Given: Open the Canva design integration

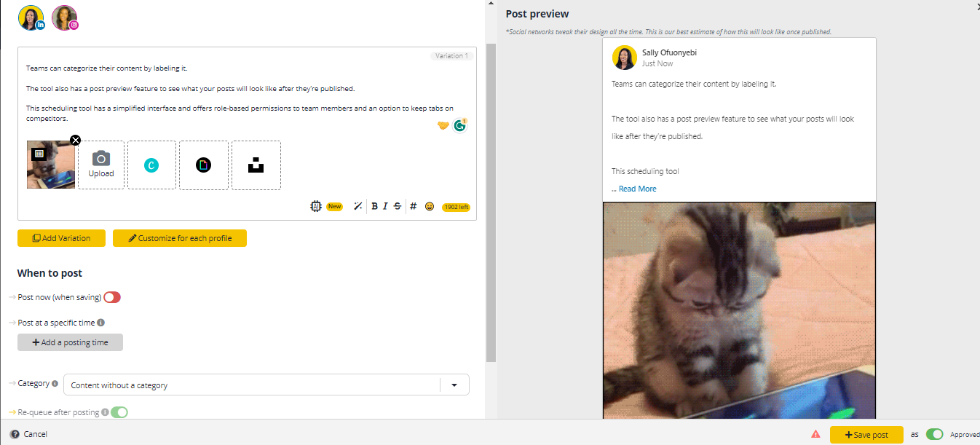Looking at the screenshot, I should 151,165.
